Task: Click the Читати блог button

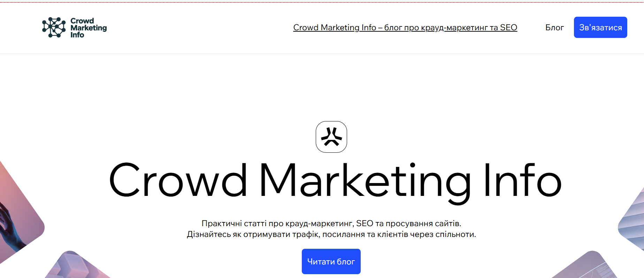Action: point(331,261)
